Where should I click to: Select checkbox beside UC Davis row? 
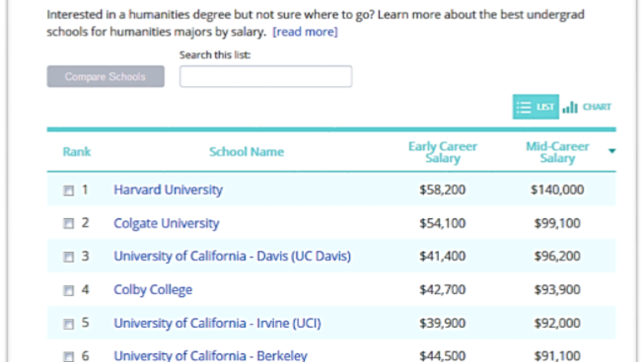point(68,257)
